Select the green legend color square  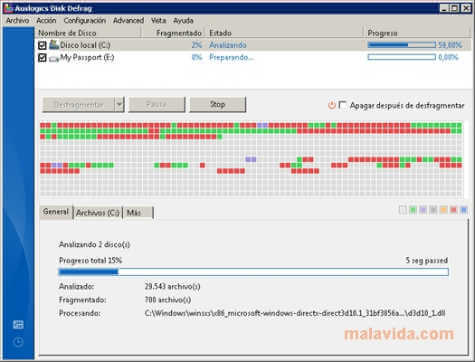click(413, 210)
